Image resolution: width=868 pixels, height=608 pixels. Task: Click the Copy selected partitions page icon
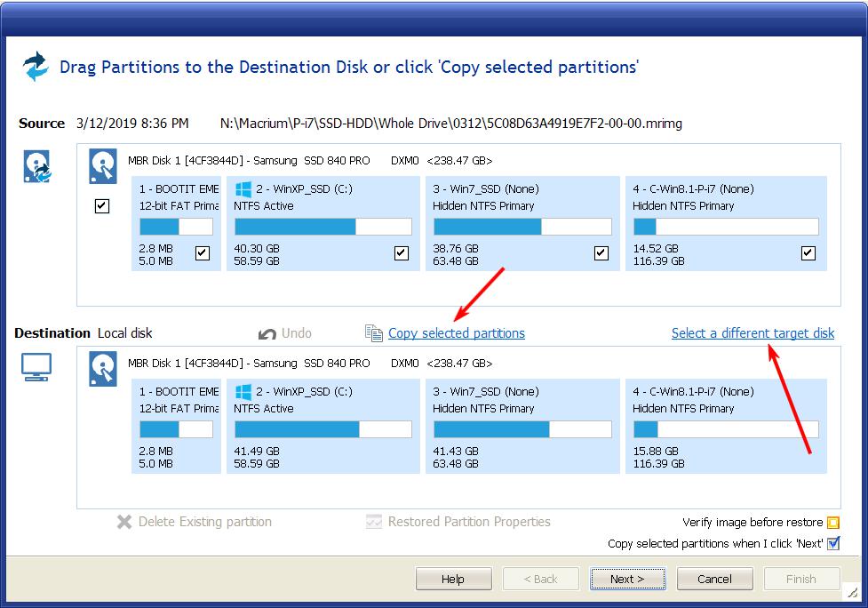373,333
